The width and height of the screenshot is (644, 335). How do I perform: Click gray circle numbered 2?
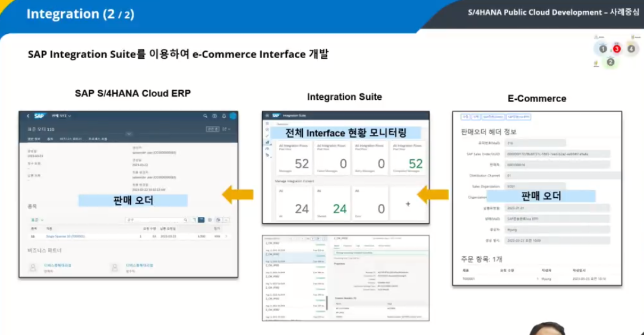point(611,62)
